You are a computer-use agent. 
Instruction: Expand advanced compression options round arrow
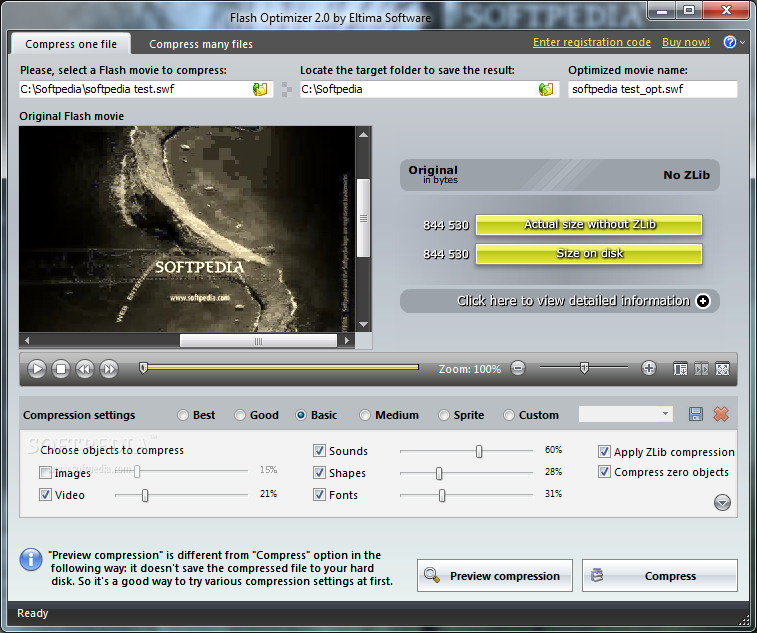coord(722,503)
